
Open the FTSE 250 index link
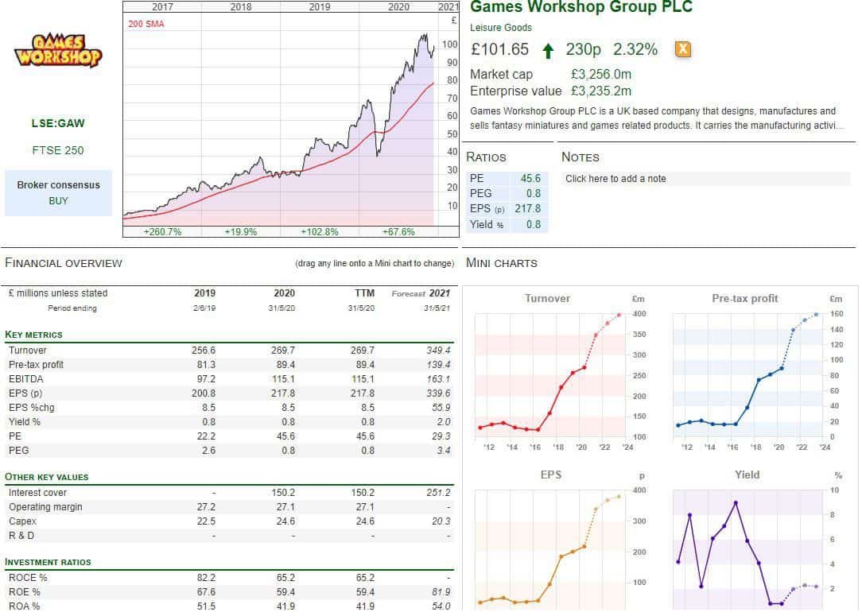tap(58, 150)
